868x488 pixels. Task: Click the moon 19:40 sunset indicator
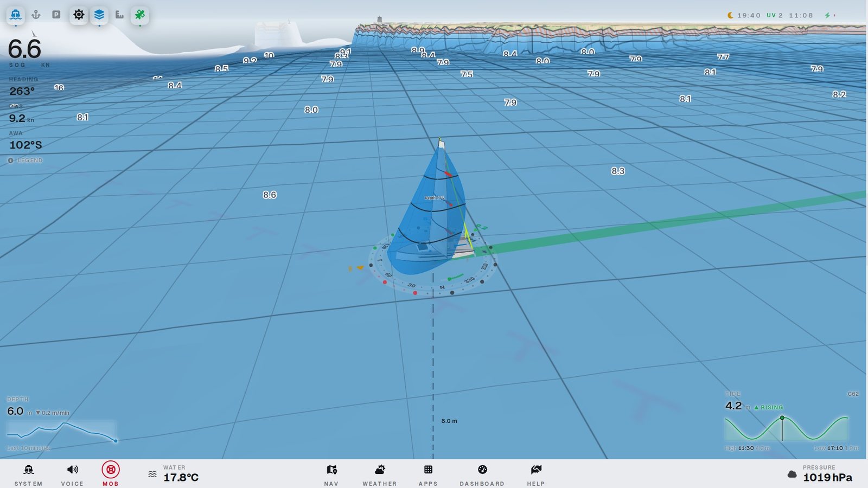744,15
